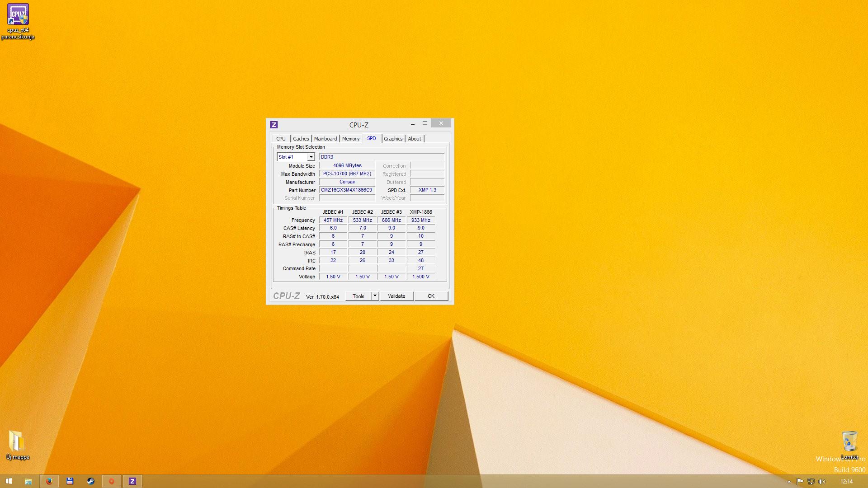
Task: Open File Explorer from the taskbar
Action: pyautogui.click(x=28, y=481)
